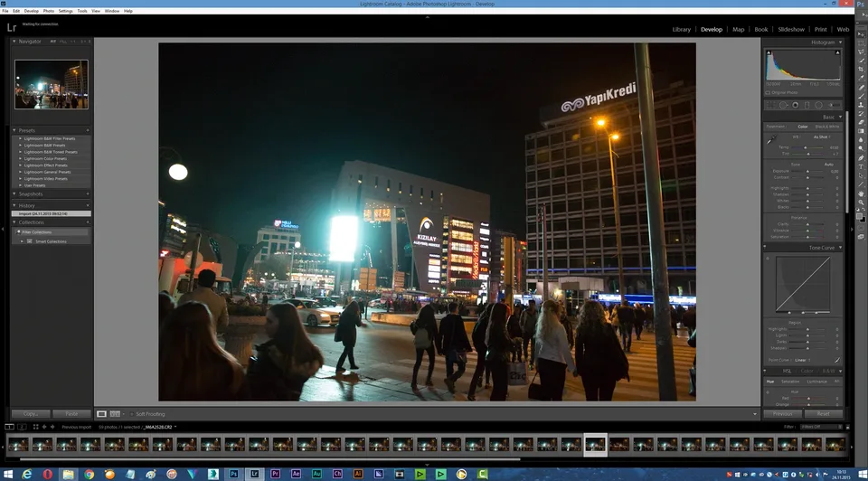
Task: Select Photoshop Crop tool in right toolbar
Action: tap(861, 69)
